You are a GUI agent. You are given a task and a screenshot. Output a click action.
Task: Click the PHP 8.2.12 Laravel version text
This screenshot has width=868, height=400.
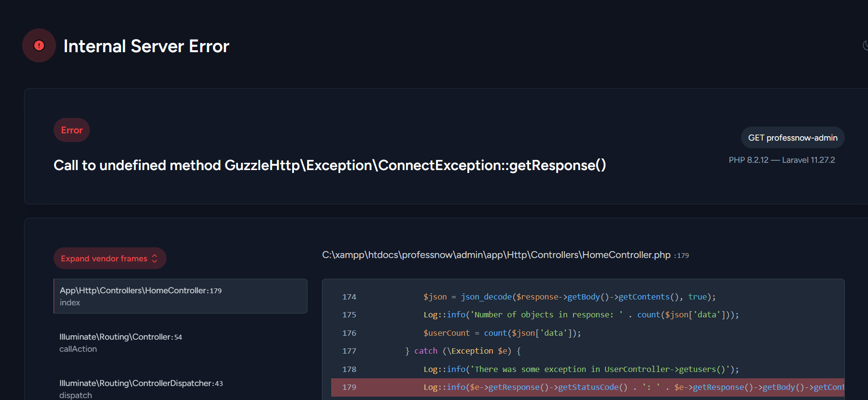click(782, 160)
